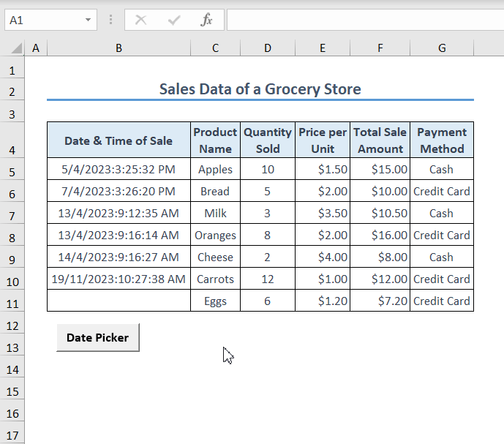Click the Cancel (X) formula bar icon
The height and width of the screenshot is (444, 504).
[141, 20]
